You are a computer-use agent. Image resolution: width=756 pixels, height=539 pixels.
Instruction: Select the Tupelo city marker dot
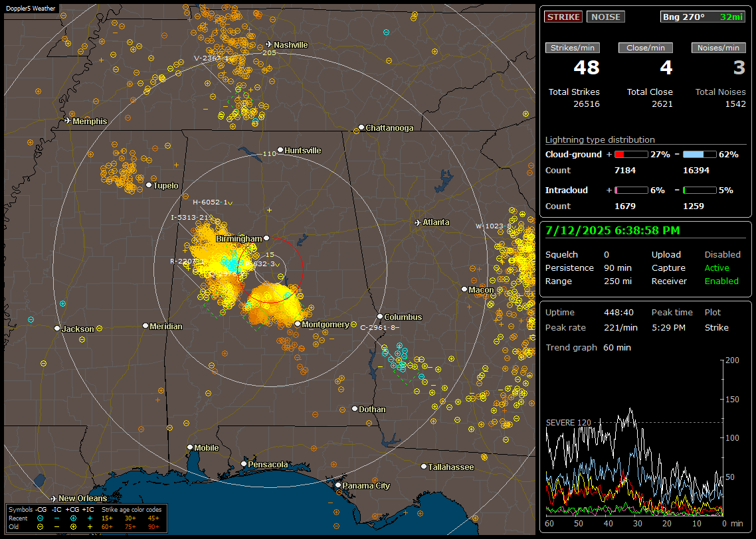coord(149,185)
